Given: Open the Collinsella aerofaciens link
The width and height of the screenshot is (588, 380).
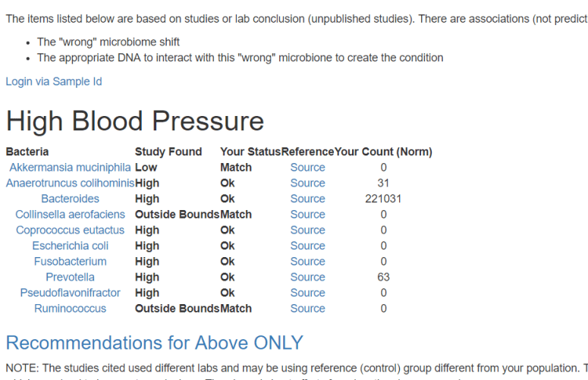Looking at the screenshot, I should (70, 215).
